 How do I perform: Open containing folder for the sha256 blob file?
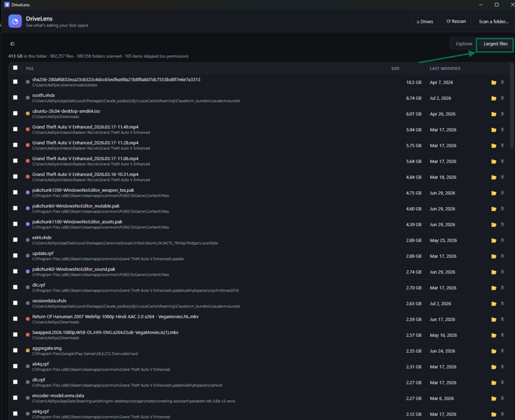click(x=494, y=82)
